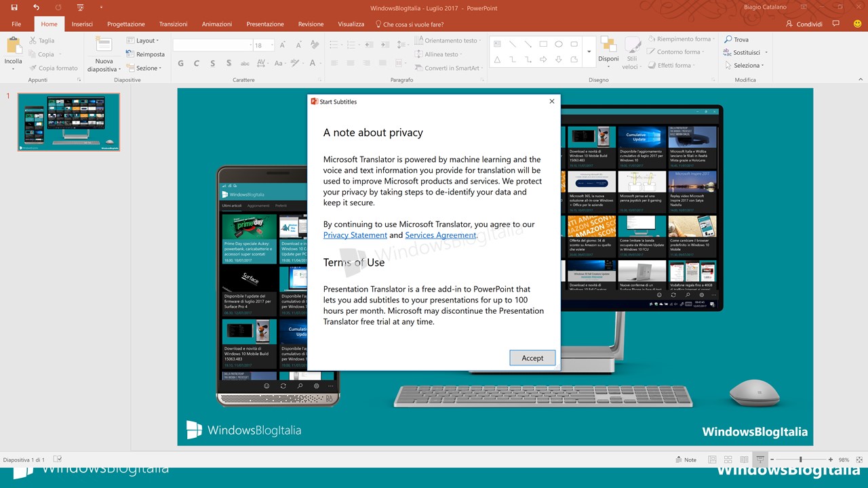Screen dimensions: 868x488
Task: Toggle text shadow S formatting
Action: click(x=229, y=64)
